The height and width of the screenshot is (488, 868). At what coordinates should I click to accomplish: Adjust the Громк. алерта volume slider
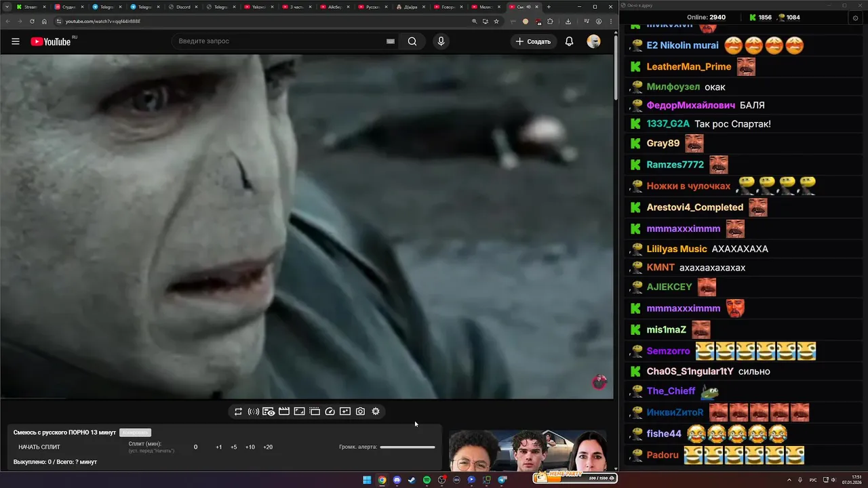pos(408,447)
